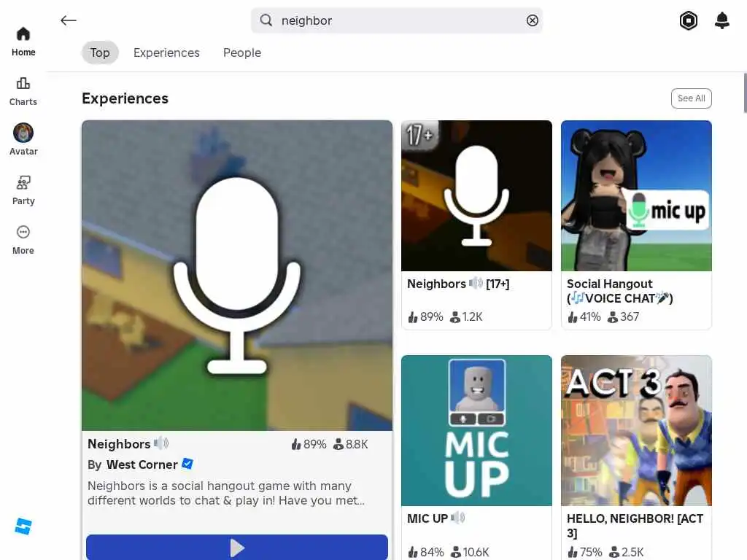Open the Avatar page
Viewport: 747px width, 560px height.
(x=23, y=139)
